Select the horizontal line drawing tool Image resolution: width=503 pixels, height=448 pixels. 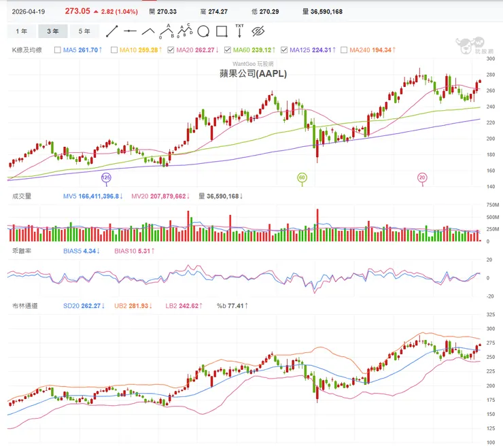click(x=130, y=31)
